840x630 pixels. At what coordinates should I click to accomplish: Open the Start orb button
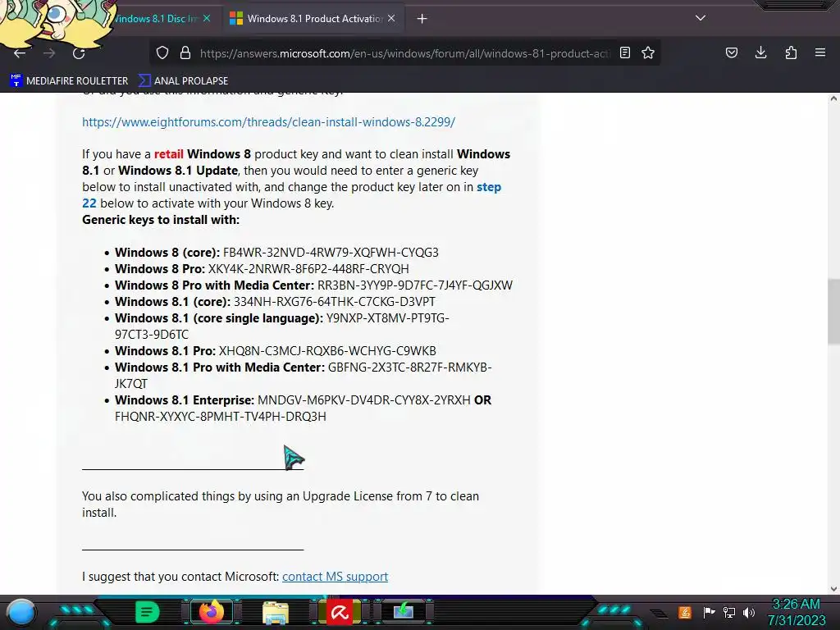pos(21,612)
